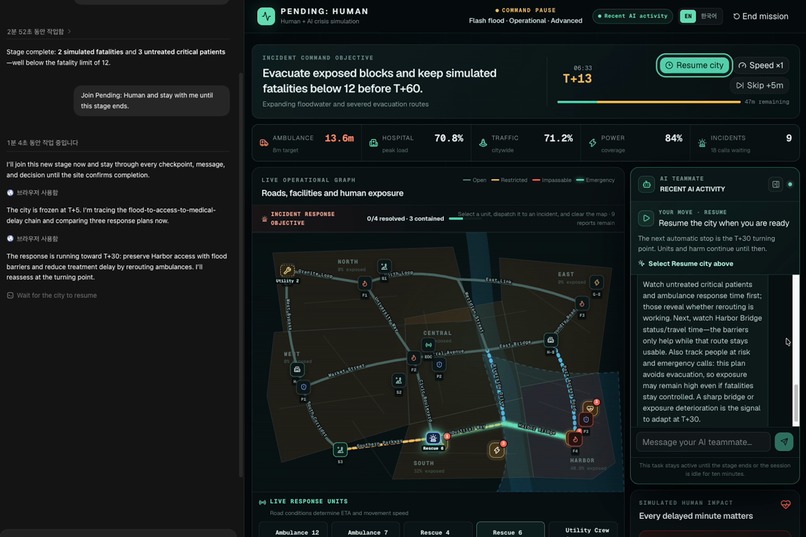The width and height of the screenshot is (806, 537).
Task: Open the Rescue 6 unit tab
Action: (510, 530)
